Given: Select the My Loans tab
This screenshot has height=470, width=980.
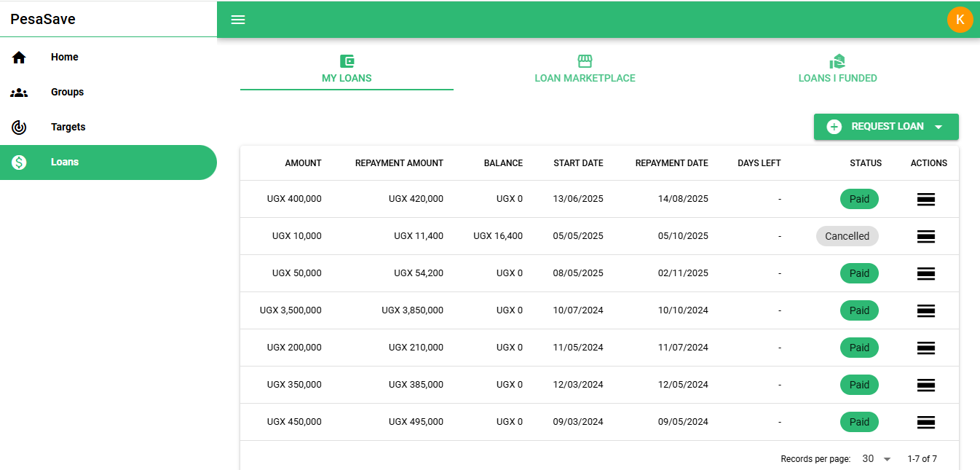Looking at the screenshot, I should click(347, 70).
